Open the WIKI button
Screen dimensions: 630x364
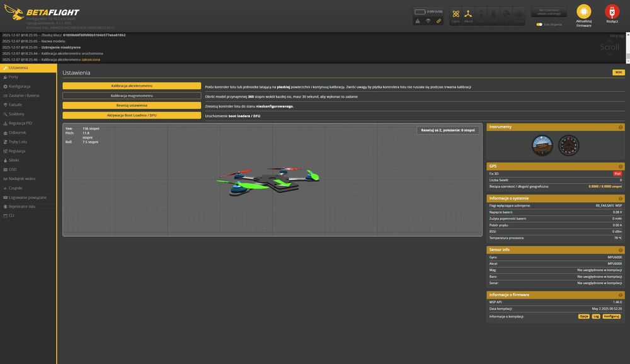(x=619, y=72)
